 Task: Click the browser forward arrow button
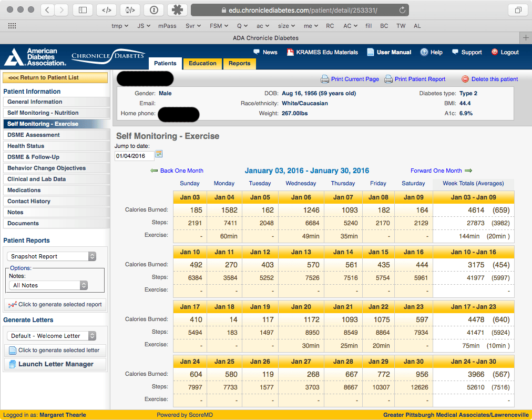coord(62,10)
